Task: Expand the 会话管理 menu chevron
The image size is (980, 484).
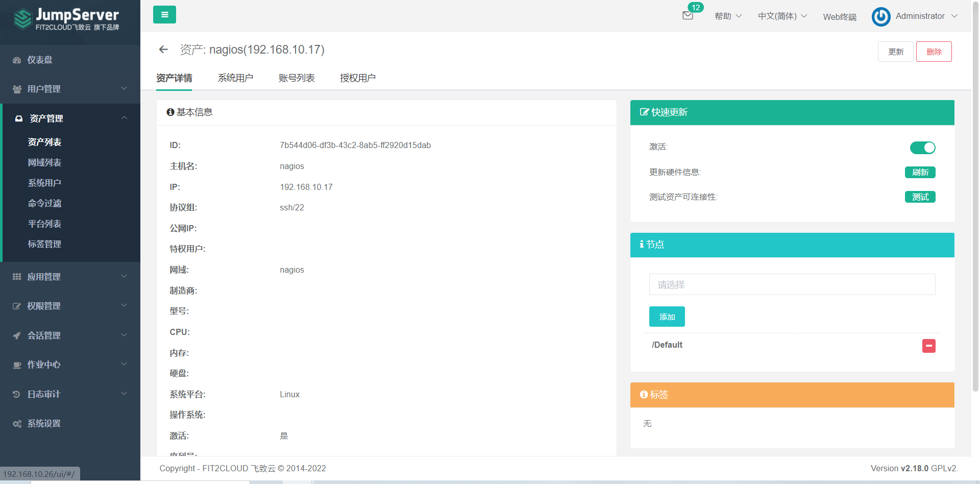Action: pos(124,335)
